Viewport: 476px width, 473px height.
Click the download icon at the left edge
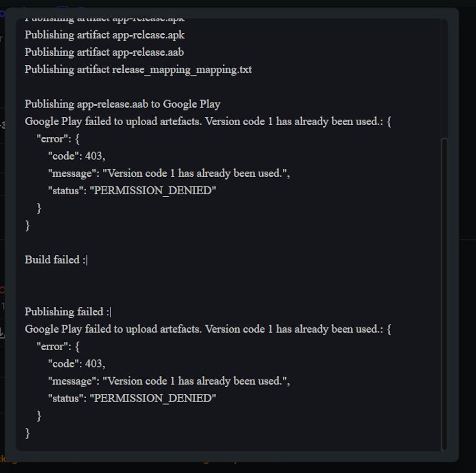[2, 333]
